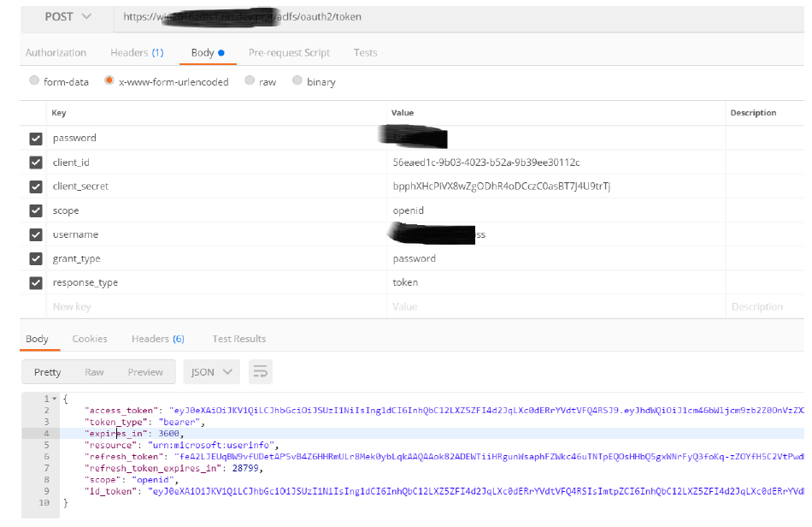Open the JSON response format dropdown

click(x=210, y=371)
